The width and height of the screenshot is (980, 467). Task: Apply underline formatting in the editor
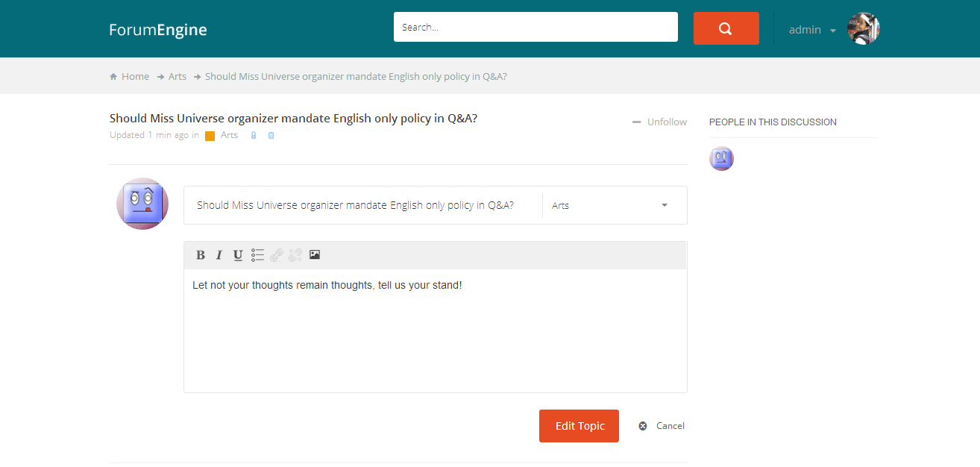click(238, 255)
